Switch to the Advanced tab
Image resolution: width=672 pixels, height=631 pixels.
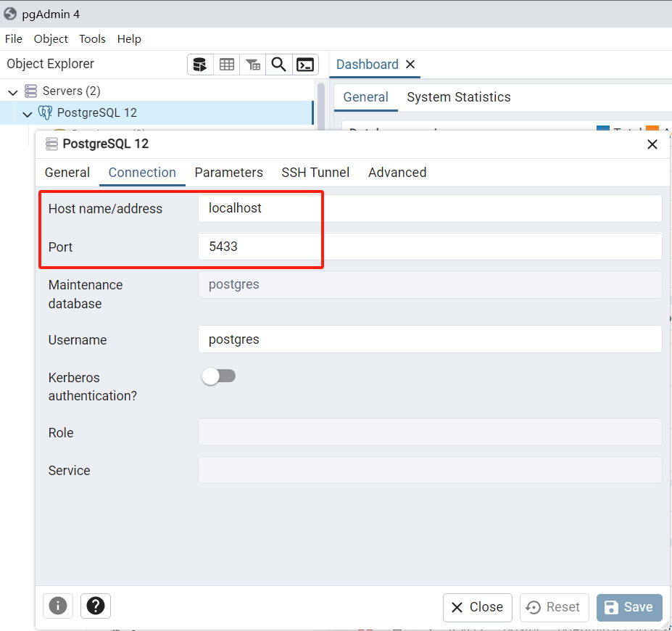click(397, 173)
